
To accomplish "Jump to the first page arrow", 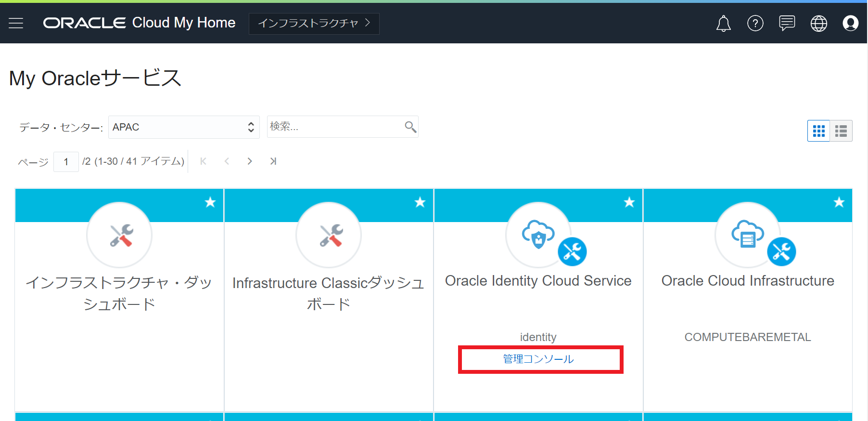I will pos(204,161).
